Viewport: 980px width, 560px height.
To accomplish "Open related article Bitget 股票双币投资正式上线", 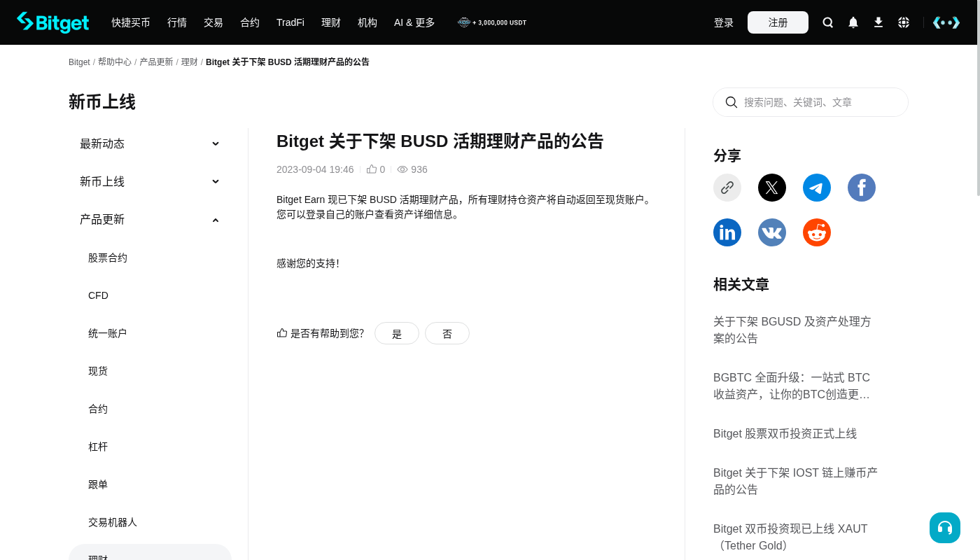I will pyautogui.click(x=785, y=433).
